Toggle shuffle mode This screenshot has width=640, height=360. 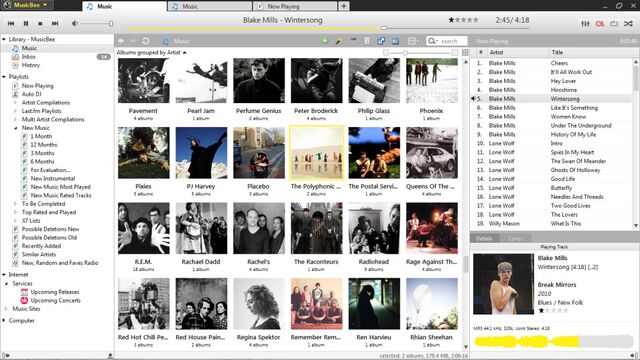coord(628,24)
